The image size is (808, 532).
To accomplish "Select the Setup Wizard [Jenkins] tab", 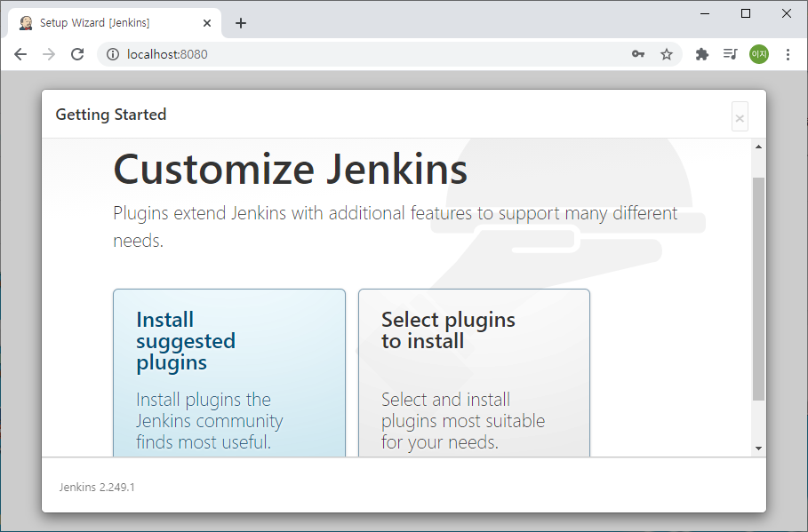I will pos(115,23).
